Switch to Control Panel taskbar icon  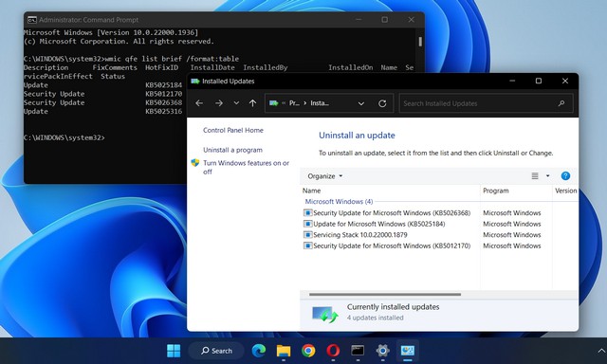click(x=407, y=351)
